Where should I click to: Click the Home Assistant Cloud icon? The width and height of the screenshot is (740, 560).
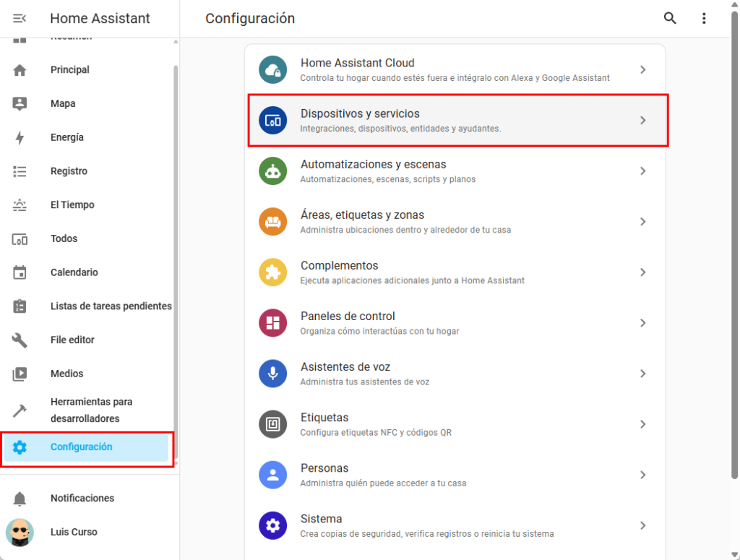coord(273,70)
